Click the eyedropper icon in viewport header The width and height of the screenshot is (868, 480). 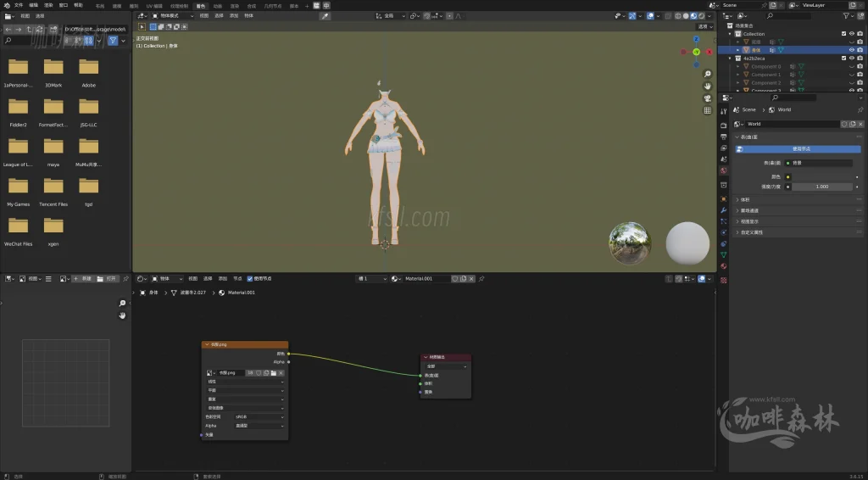[x=325, y=16]
